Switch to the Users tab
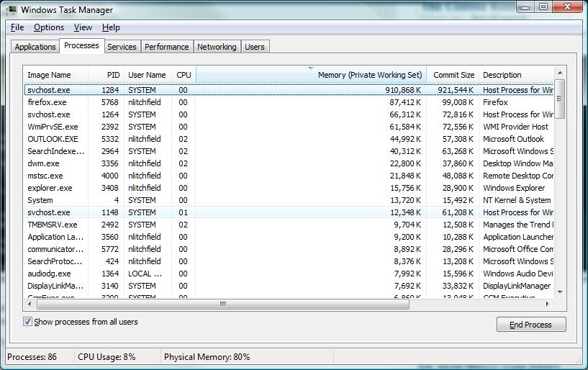Image resolution: width=588 pixels, height=370 pixels. pos(255,47)
